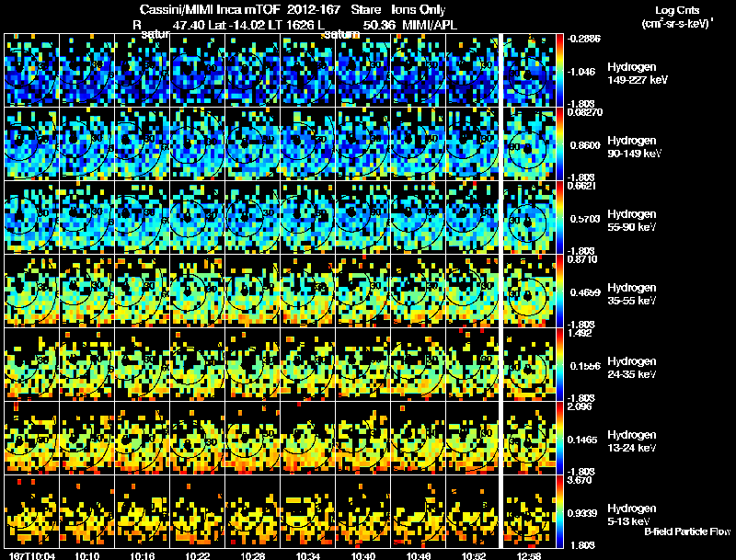Click the '10:22' time label
The image size is (736, 560).
pyautogui.click(x=198, y=555)
